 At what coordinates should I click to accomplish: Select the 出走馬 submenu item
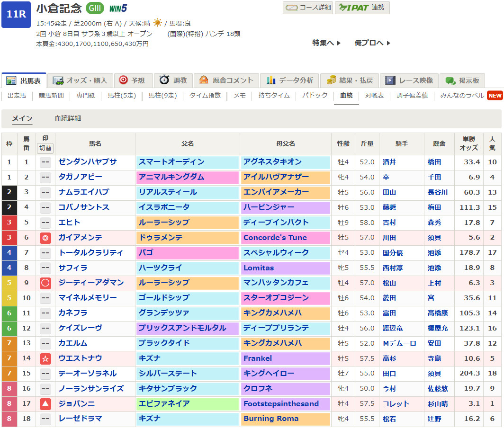tap(17, 96)
